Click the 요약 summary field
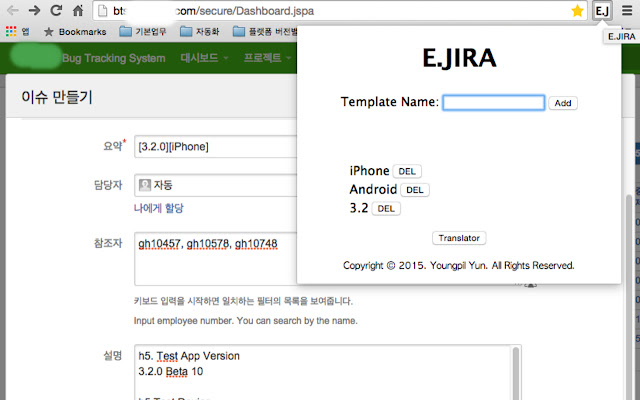The height and width of the screenshot is (400, 640). 216,147
